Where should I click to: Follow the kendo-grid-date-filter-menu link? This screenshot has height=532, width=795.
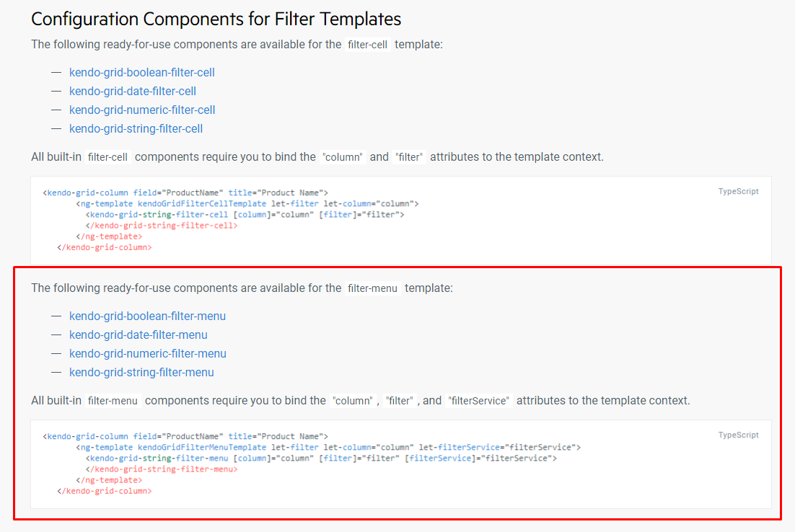click(138, 334)
